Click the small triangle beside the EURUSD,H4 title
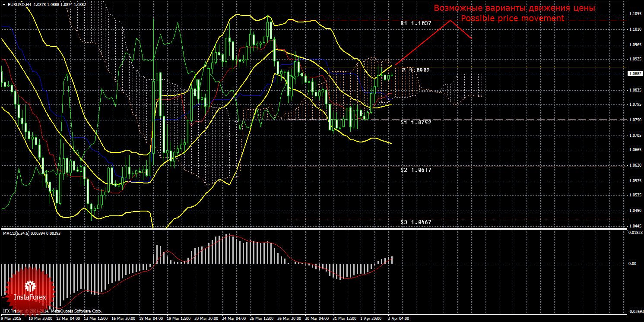 click(3, 4)
